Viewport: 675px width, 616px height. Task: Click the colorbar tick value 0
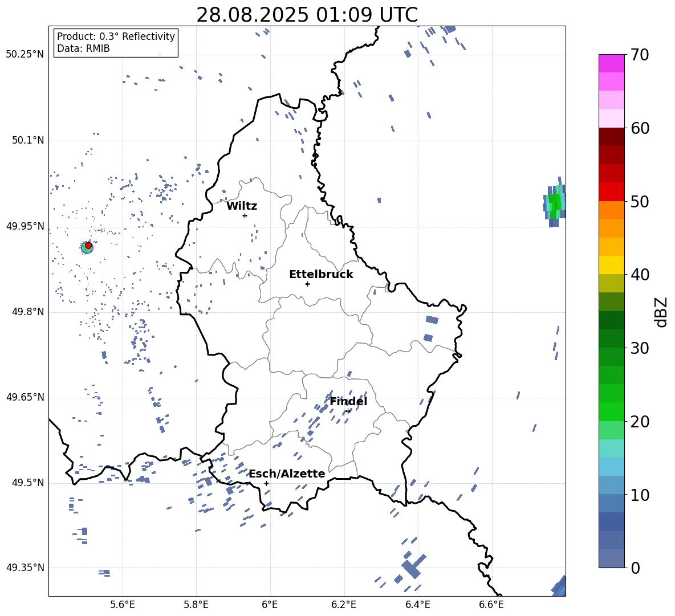click(635, 568)
